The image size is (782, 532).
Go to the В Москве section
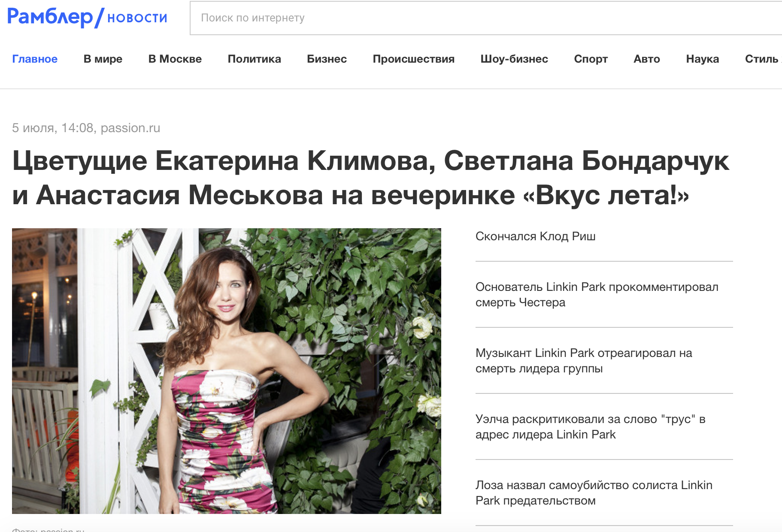click(175, 59)
